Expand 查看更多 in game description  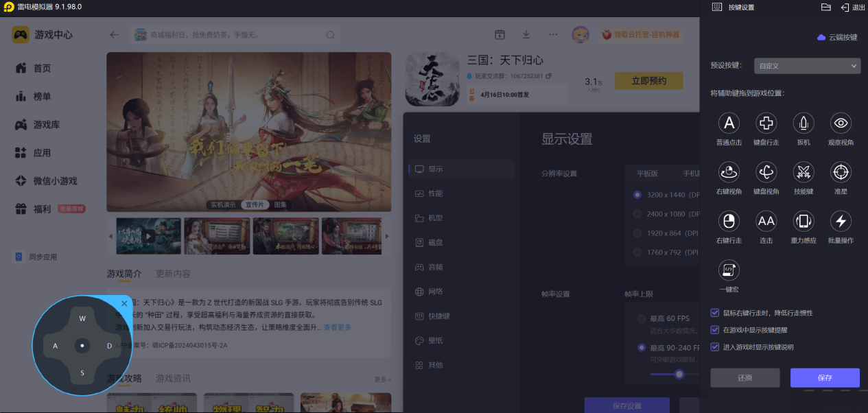click(338, 327)
